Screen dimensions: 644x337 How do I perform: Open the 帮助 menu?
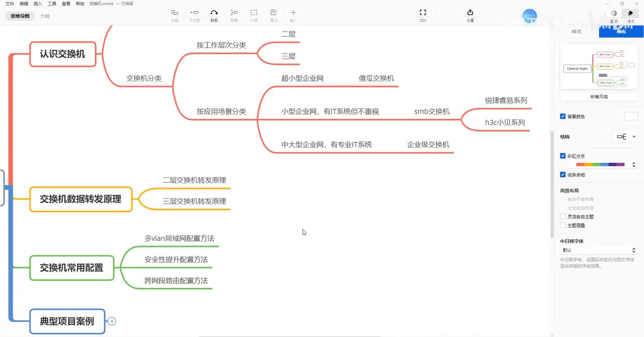click(80, 4)
